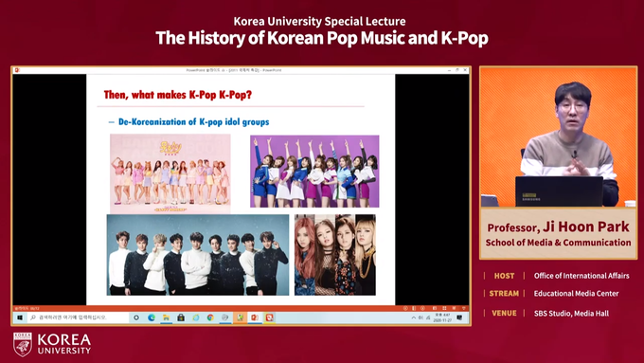Screen dimensions: 644x363
Task: Click the STREAM label
Action: click(504, 294)
